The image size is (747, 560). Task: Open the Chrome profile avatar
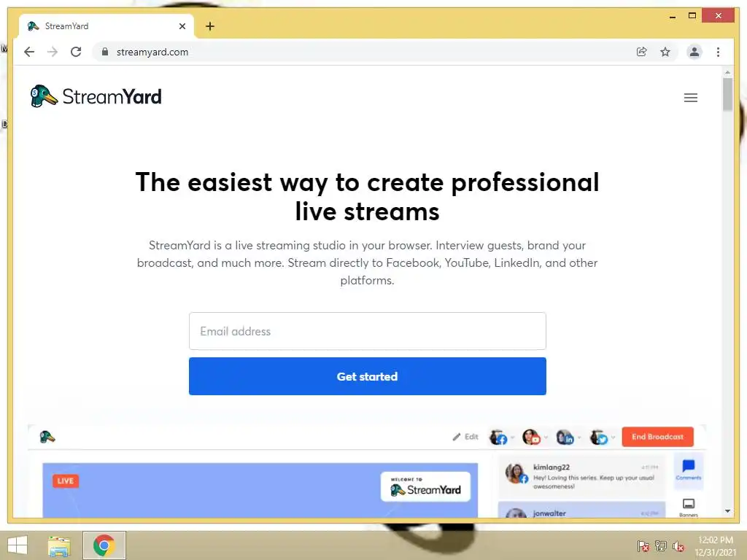[x=694, y=52]
